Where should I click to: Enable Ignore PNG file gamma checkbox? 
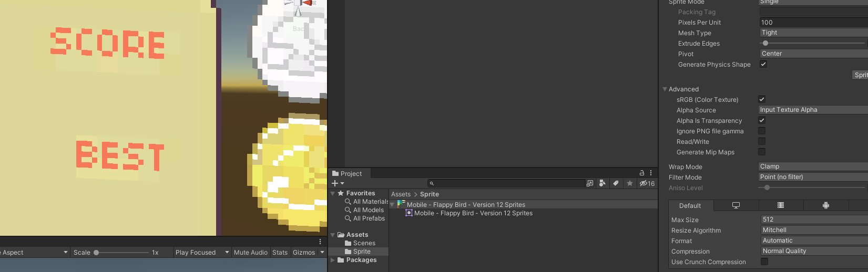coord(762,131)
